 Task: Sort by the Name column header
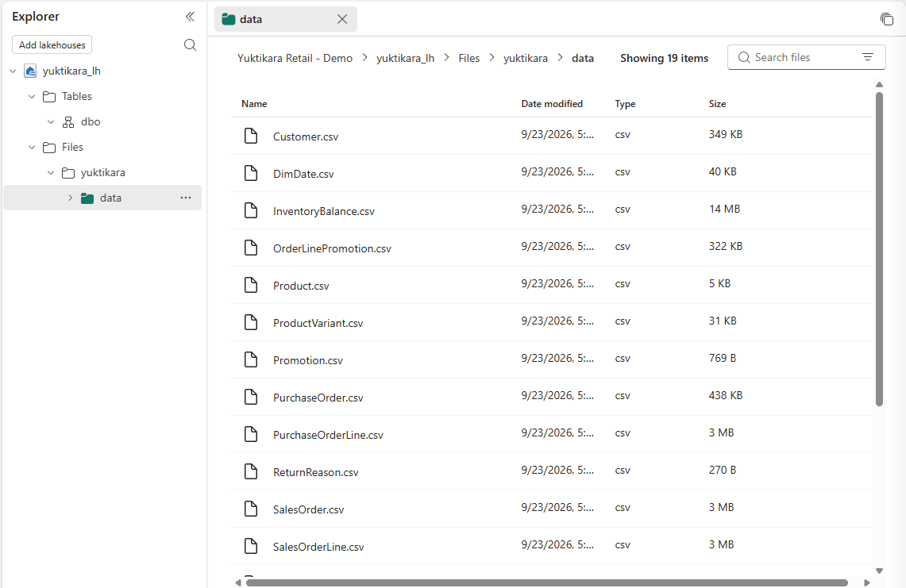[254, 104]
